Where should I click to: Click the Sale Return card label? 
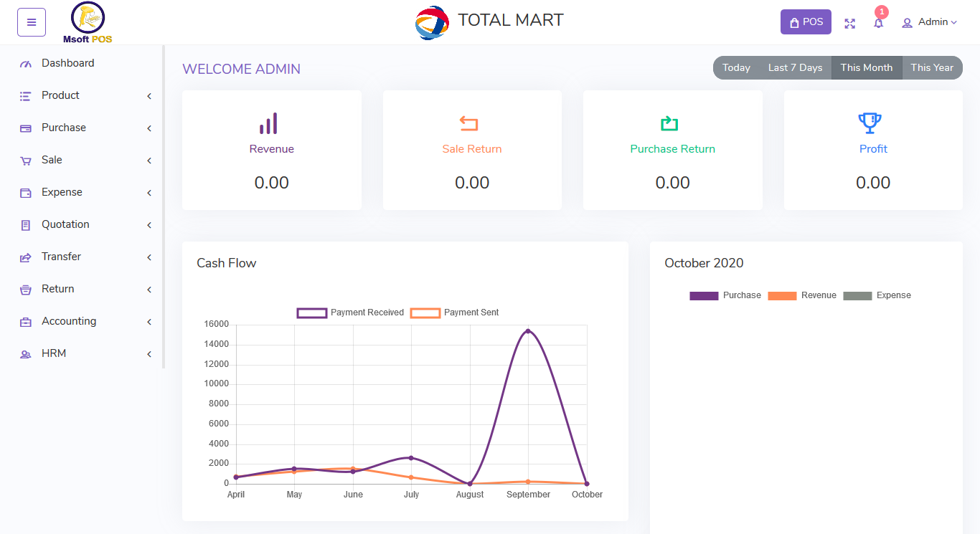click(472, 149)
